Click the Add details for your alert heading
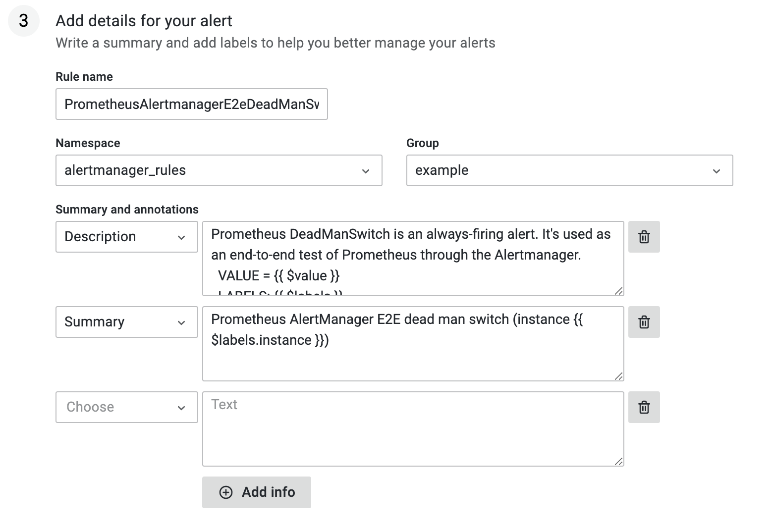The height and width of the screenshot is (532, 773). [144, 21]
